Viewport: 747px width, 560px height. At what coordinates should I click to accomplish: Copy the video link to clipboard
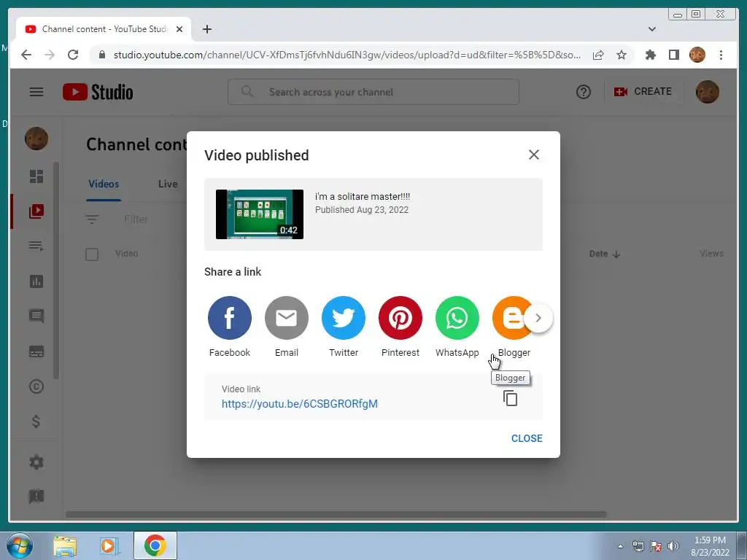pos(510,398)
